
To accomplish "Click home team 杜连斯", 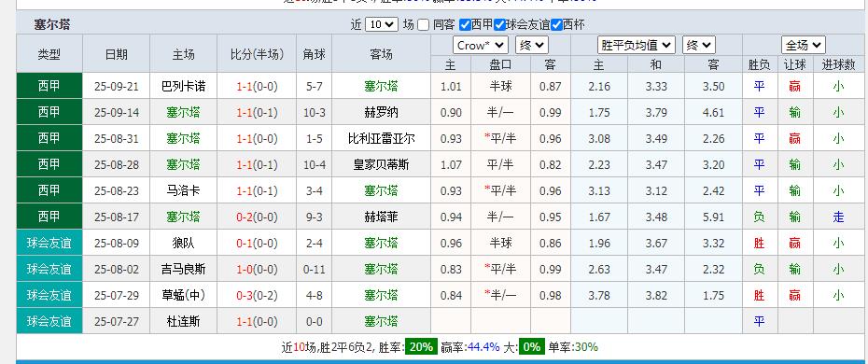I will coord(183,321).
